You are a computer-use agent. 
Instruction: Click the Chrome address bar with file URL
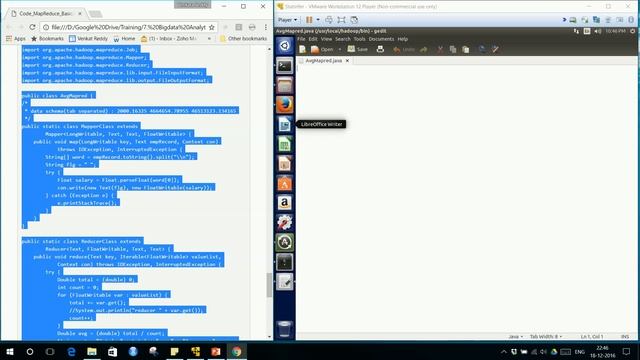pos(129,27)
